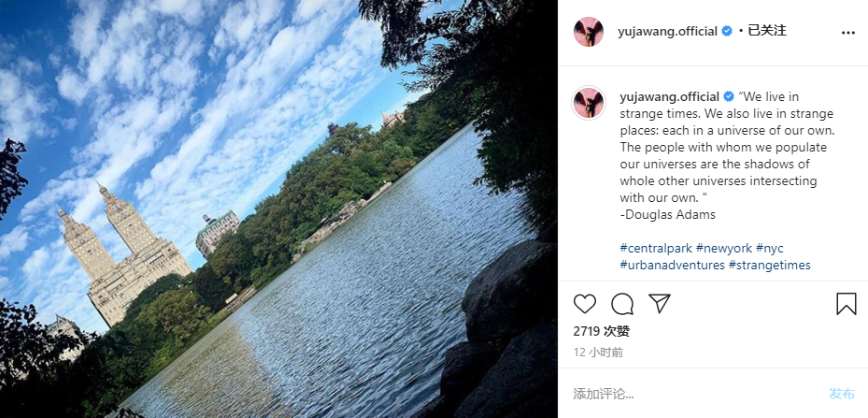Save post with bookmark icon
The image size is (868, 418).
(847, 304)
